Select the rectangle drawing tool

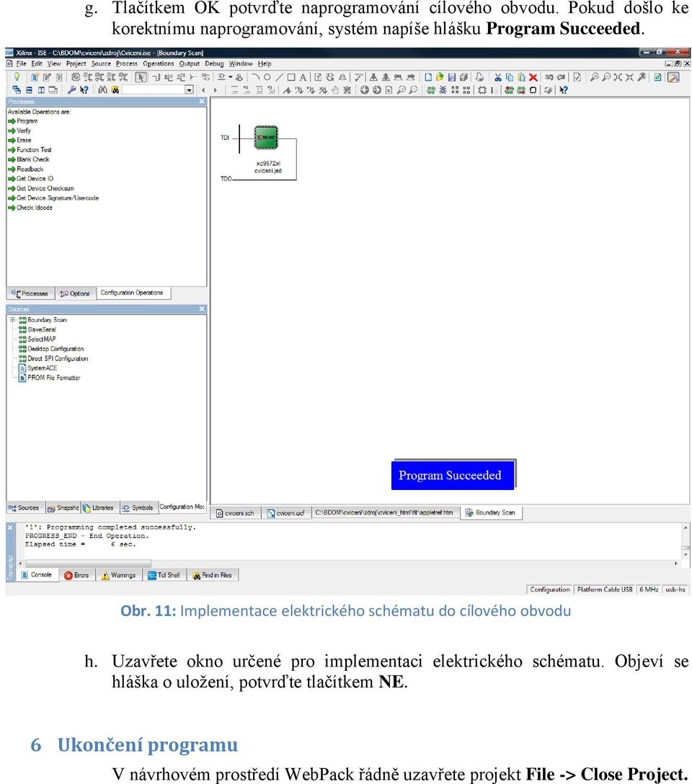[x=291, y=77]
